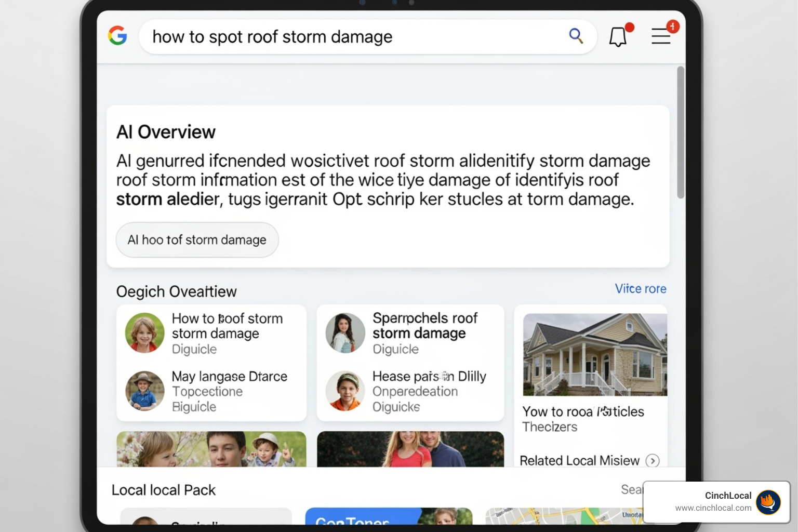Click the 'AI hoo tof storm damage' chip
The height and width of the screenshot is (532, 798).
(x=197, y=240)
